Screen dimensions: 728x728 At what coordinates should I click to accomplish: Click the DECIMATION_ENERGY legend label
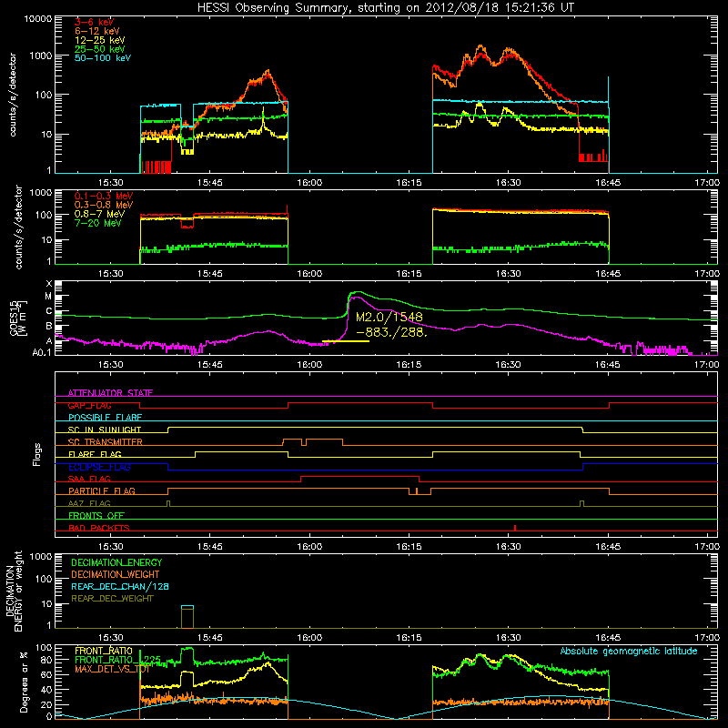tap(116, 562)
